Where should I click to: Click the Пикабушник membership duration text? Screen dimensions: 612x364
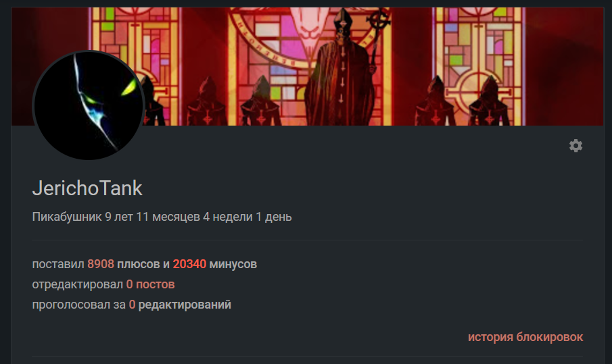point(162,217)
